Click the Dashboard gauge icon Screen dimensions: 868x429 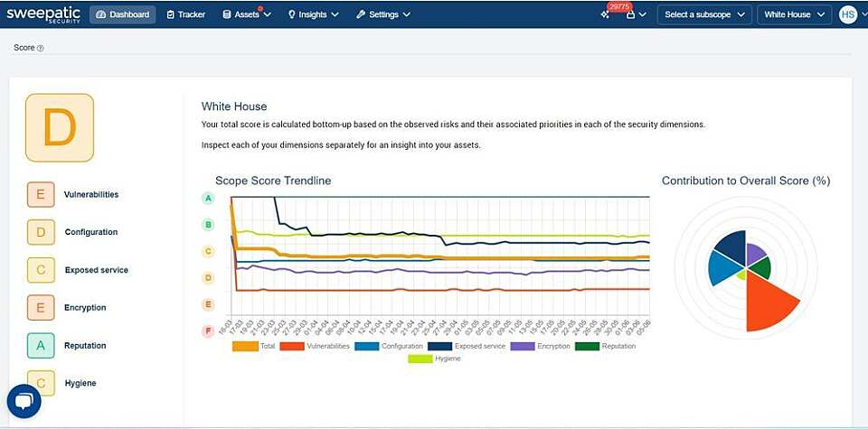(x=100, y=15)
